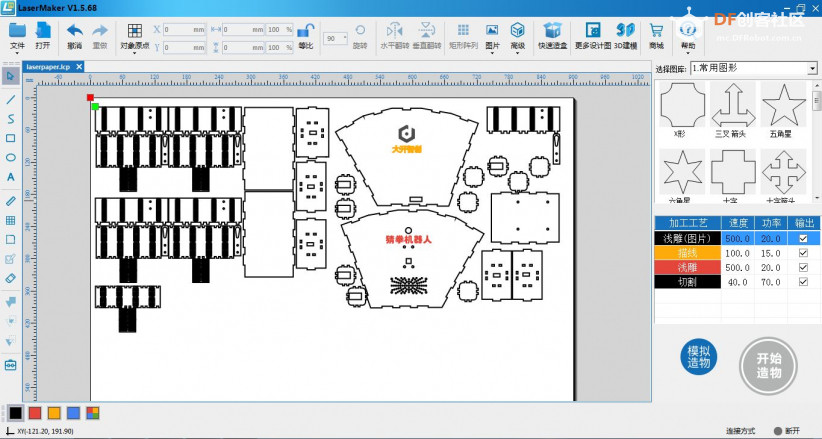Toggle output checkbox for 描线 row
This screenshot has height=439, width=822.
[803, 253]
